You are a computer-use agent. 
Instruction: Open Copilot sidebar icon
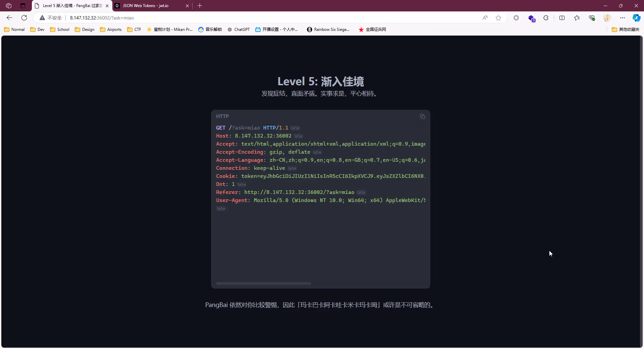point(636,18)
